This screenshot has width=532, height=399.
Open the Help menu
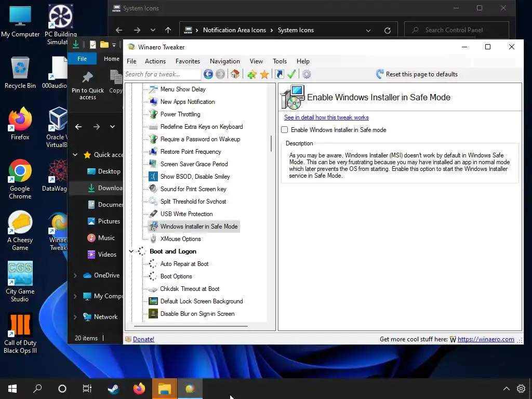click(x=303, y=61)
